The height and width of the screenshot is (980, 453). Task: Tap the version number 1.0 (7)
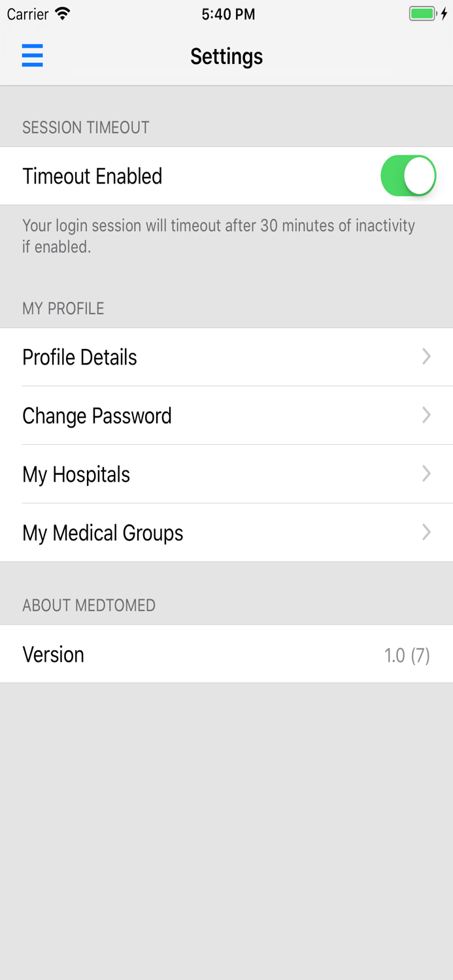point(407,655)
